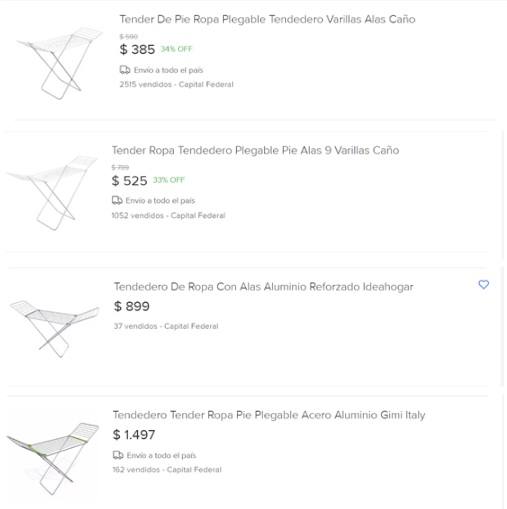Click '2515 vendidos - Capital Federal' text

tap(176, 84)
